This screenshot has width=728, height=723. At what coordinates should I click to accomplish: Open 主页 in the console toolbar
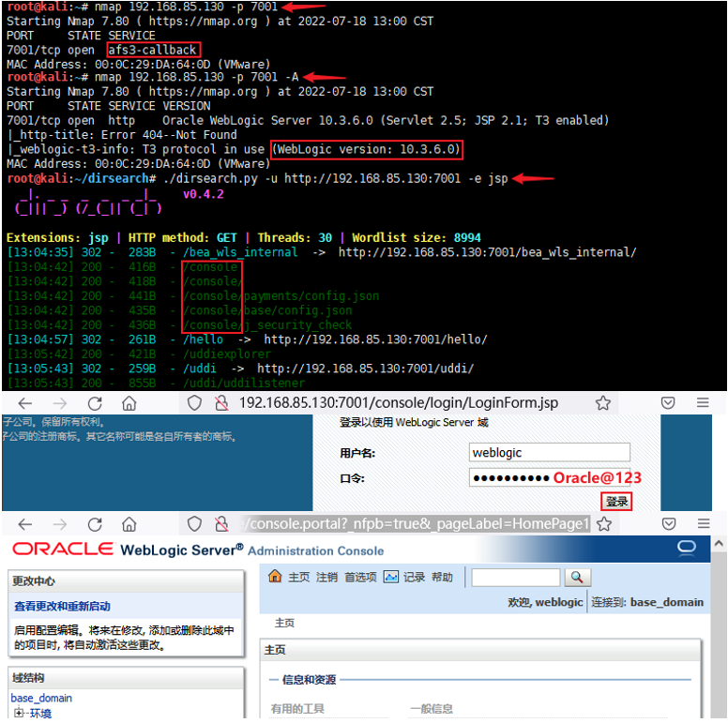[x=298, y=578]
